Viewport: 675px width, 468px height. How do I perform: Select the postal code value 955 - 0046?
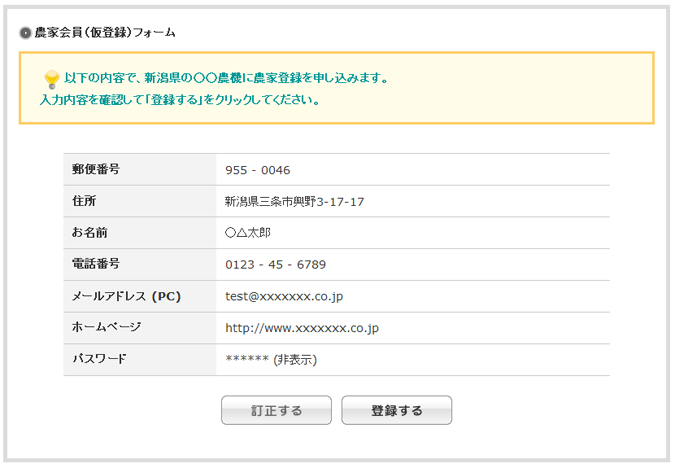coord(258,170)
